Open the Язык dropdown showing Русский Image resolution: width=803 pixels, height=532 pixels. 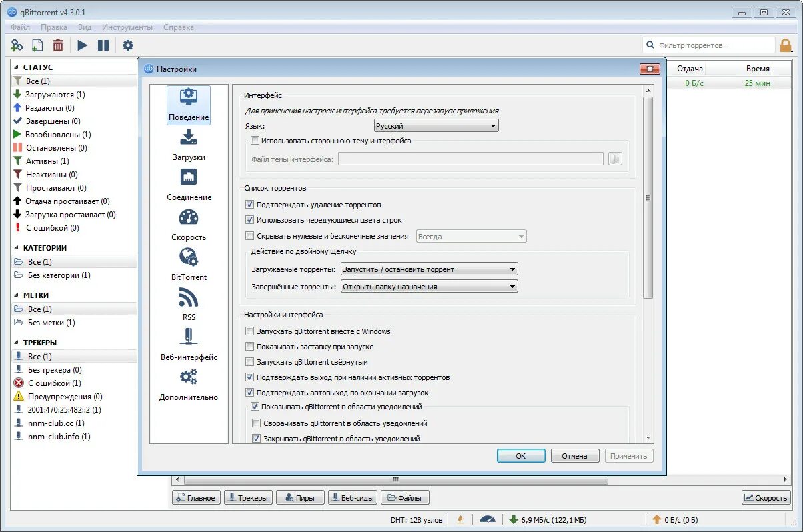[x=436, y=125]
